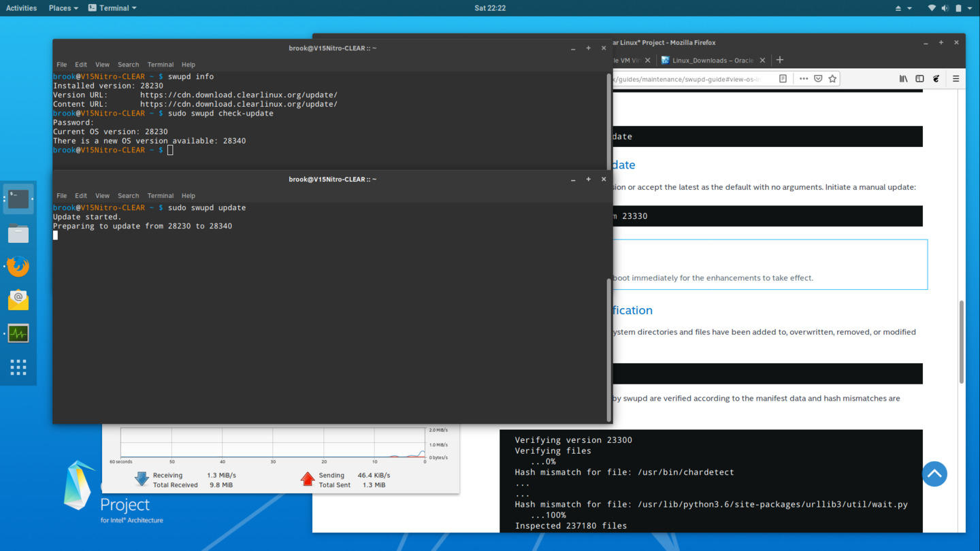Open View menu in lower terminal
The image size is (980, 551).
(x=102, y=196)
